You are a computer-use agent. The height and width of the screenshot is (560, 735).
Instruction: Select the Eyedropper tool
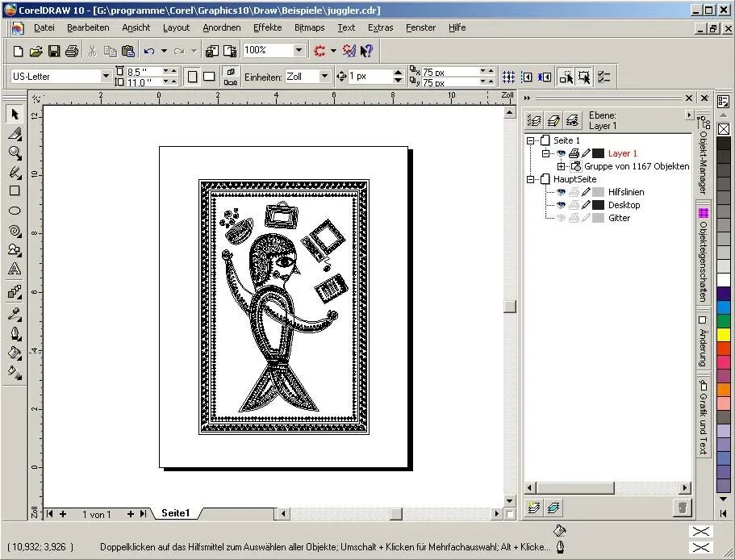(15, 313)
